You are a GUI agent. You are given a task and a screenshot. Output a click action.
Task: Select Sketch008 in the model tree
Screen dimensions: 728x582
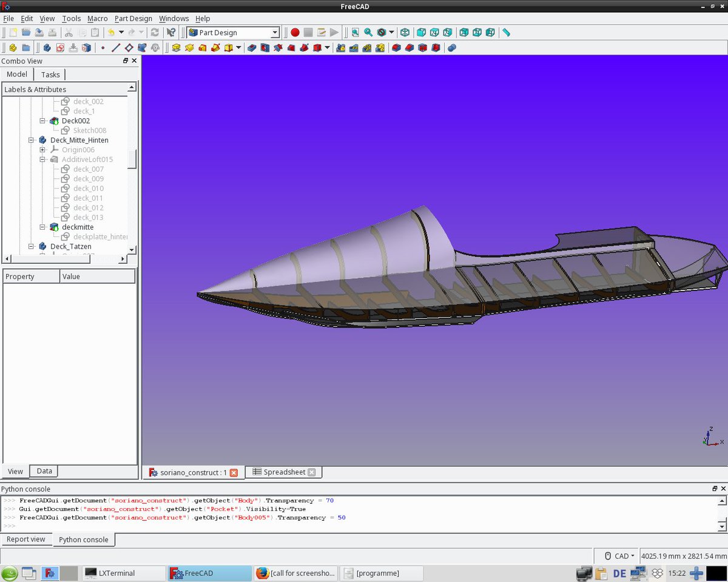pyautogui.click(x=90, y=130)
